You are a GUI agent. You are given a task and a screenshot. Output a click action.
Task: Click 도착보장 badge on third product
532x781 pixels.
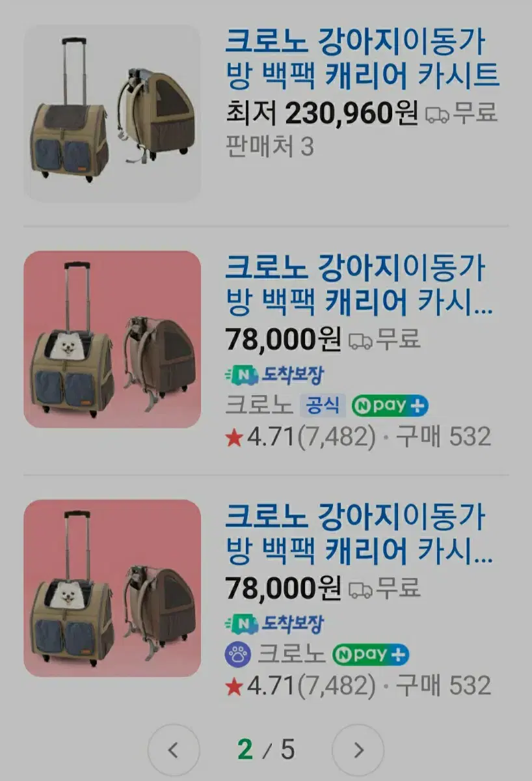click(274, 623)
